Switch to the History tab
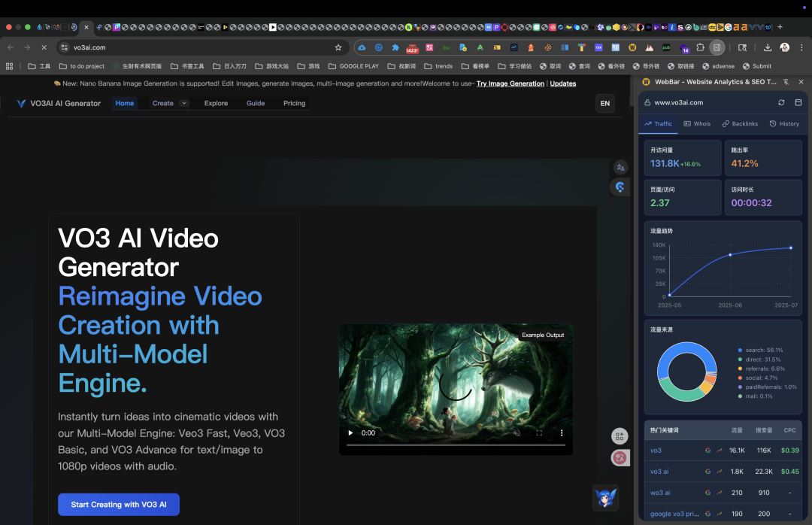 click(x=784, y=124)
